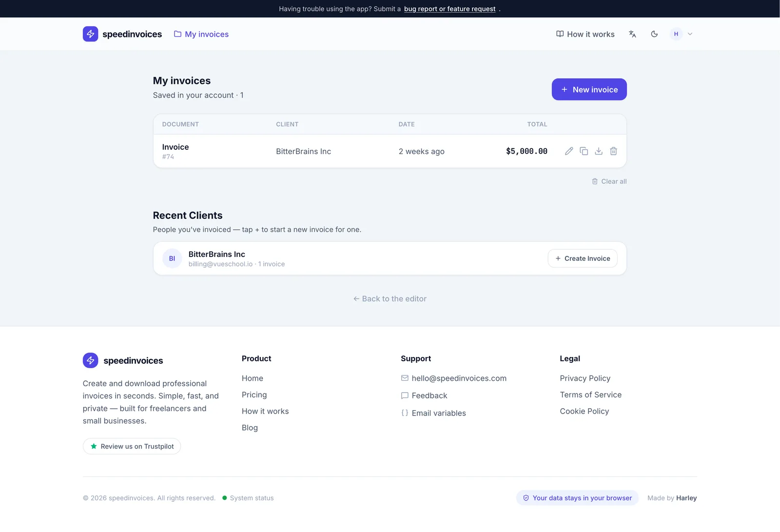Click the $5,000.00 total value

pyautogui.click(x=526, y=152)
